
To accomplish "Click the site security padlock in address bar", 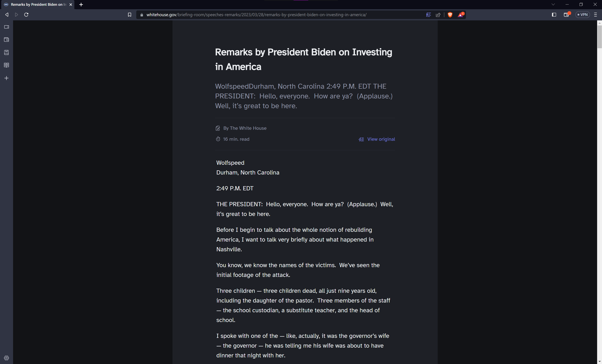I will 141,15.
